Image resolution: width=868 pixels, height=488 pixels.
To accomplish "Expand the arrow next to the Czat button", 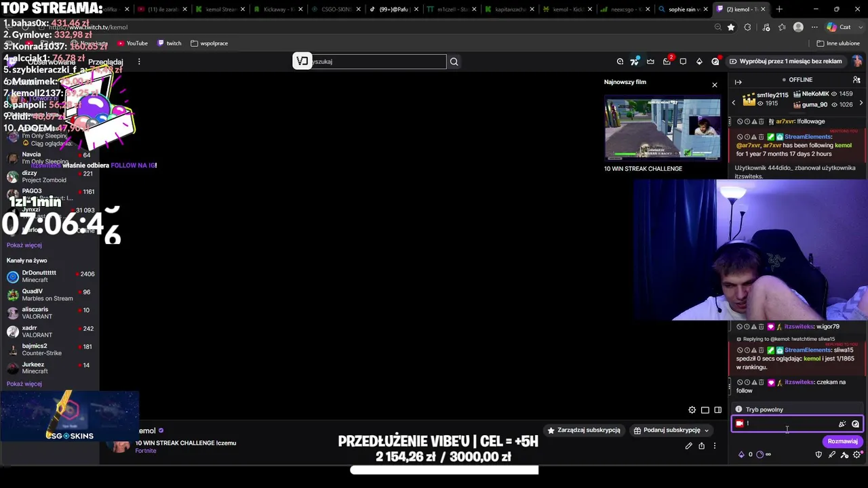I will 859,27.
